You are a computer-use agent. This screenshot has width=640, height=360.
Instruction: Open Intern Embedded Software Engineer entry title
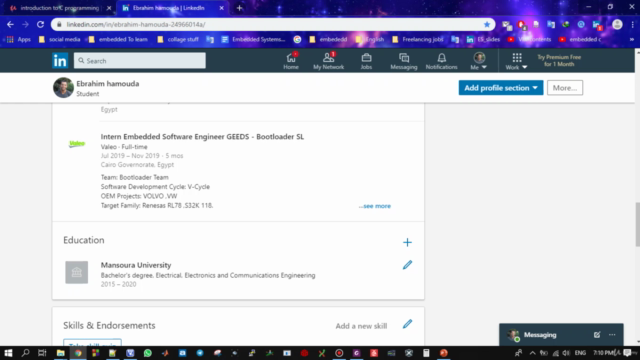[202, 137]
